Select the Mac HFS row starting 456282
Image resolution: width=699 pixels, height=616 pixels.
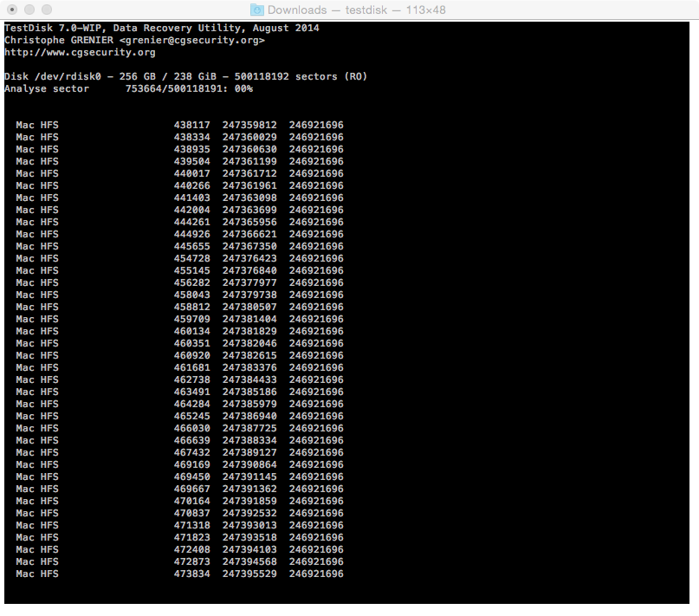coord(179,282)
